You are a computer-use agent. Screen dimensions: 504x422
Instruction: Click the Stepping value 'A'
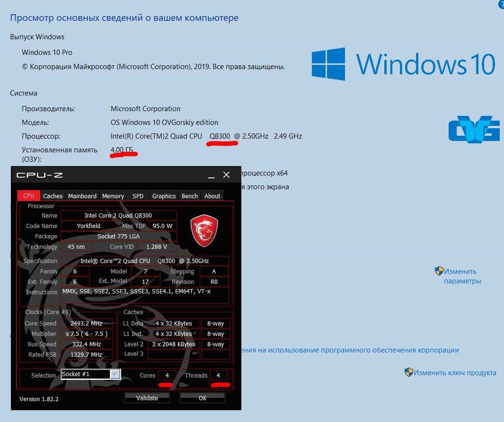pyautogui.click(x=214, y=271)
